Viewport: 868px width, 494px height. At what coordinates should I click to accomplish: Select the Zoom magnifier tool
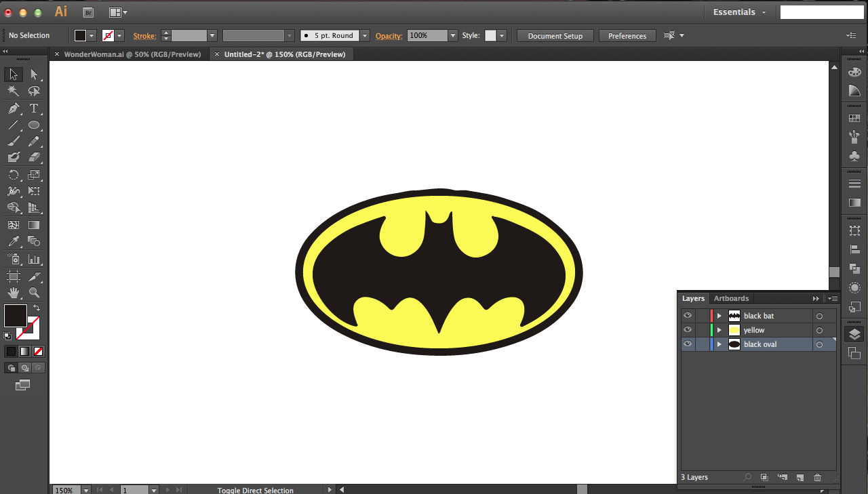coord(34,293)
